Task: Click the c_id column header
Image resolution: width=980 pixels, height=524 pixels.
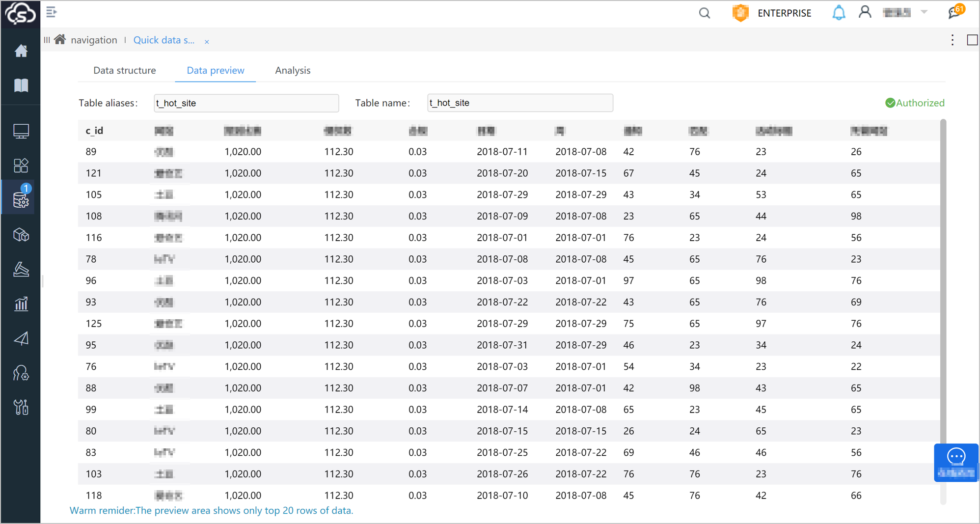Action: [95, 131]
